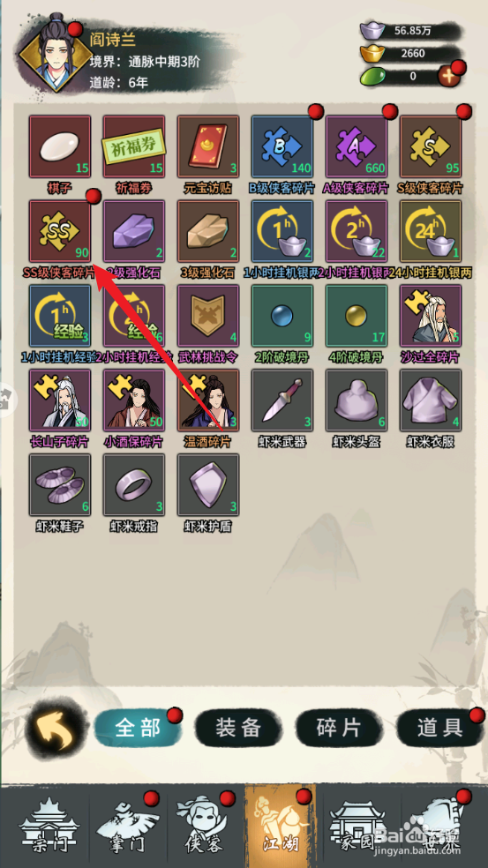Show the 道具 filter tab
The image size is (488, 868).
440,728
